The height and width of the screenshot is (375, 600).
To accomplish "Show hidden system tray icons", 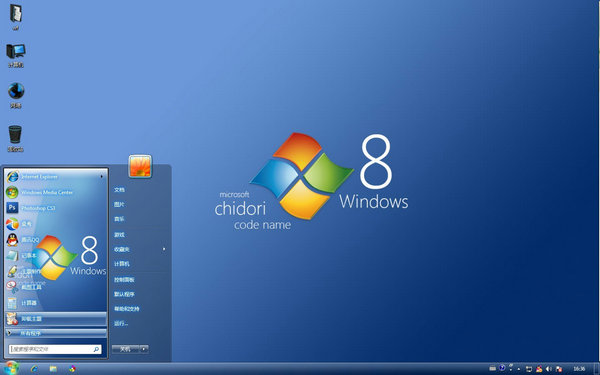I will pos(519,369).
